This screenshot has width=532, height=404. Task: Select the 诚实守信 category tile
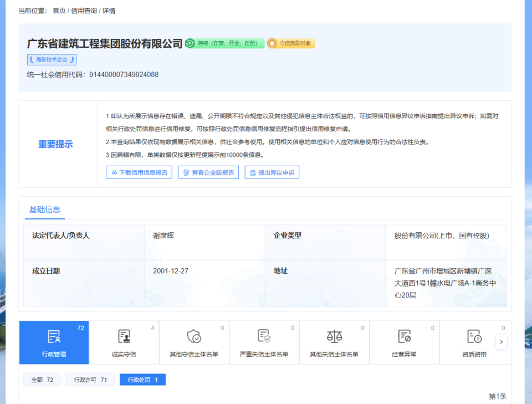pyautogui.click(x=124, y=342)
